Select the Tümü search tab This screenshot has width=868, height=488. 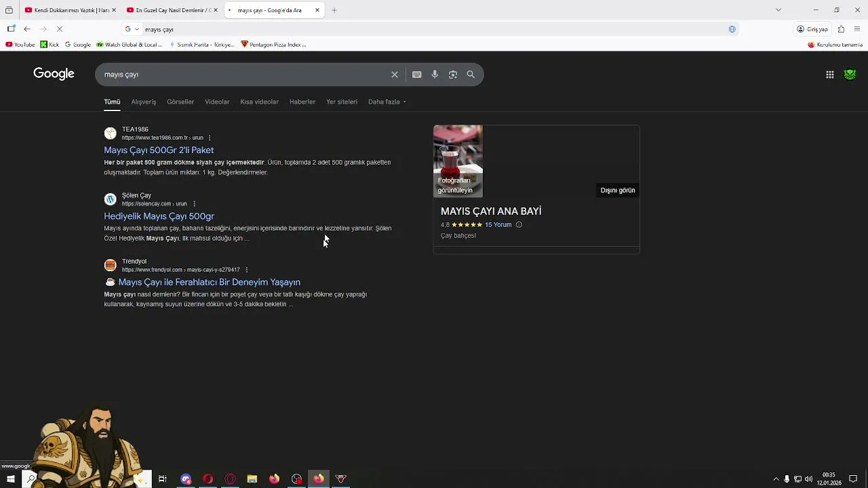112,102
